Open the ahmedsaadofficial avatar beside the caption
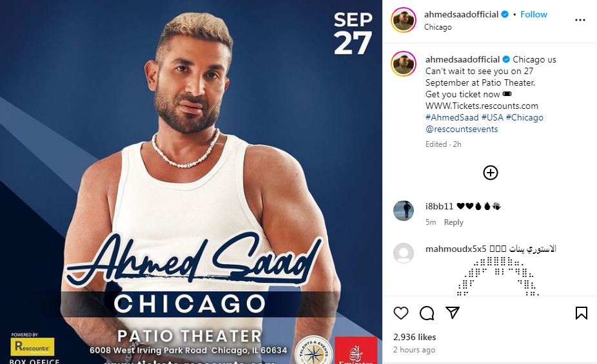This screenshot has height=364, width=597. coord(404,64)
